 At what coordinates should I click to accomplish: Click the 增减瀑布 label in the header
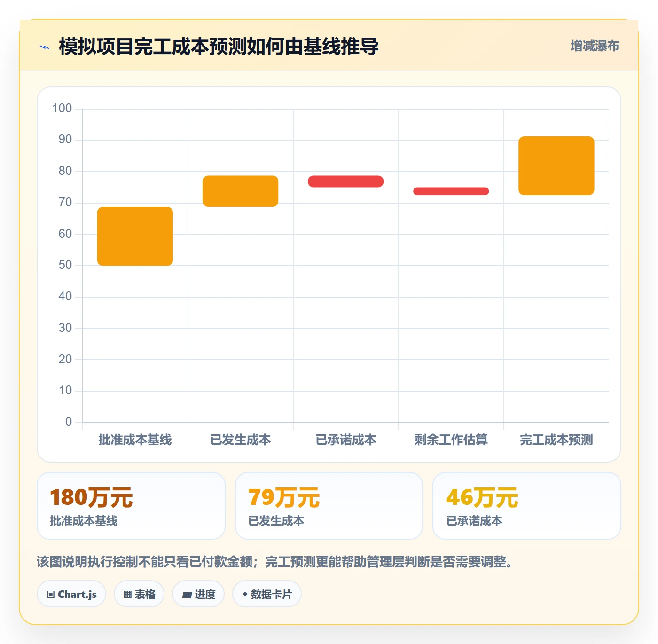tap(595, 46)
